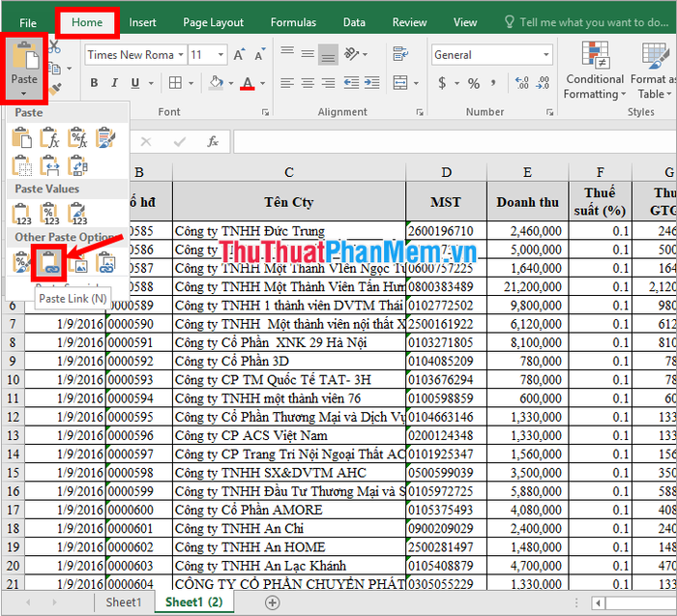Open Number group dialog launcher

(549, 112)
